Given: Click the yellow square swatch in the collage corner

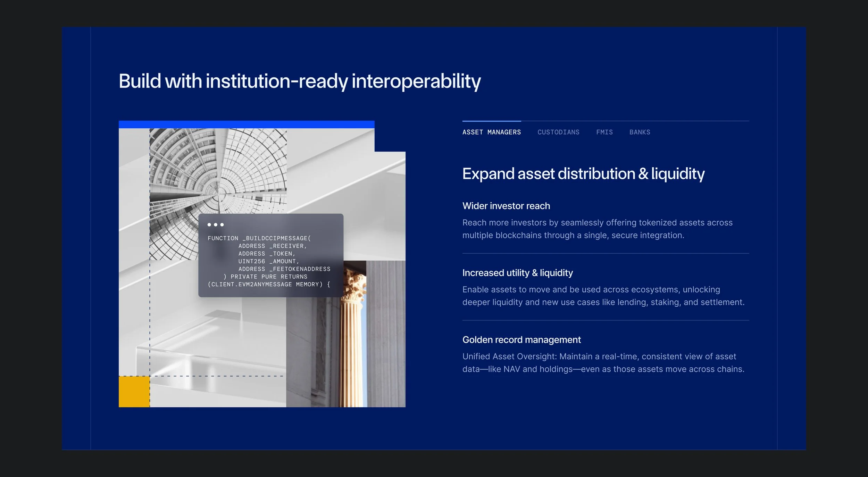Looking at the screenshot, I should click(x=134, y=391).
